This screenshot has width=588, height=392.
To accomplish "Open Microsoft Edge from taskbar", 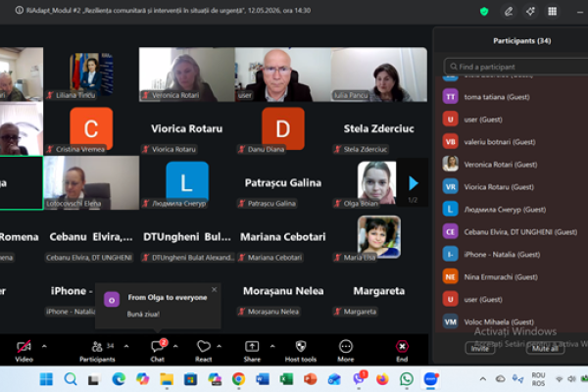I will (x=119, y=379).
